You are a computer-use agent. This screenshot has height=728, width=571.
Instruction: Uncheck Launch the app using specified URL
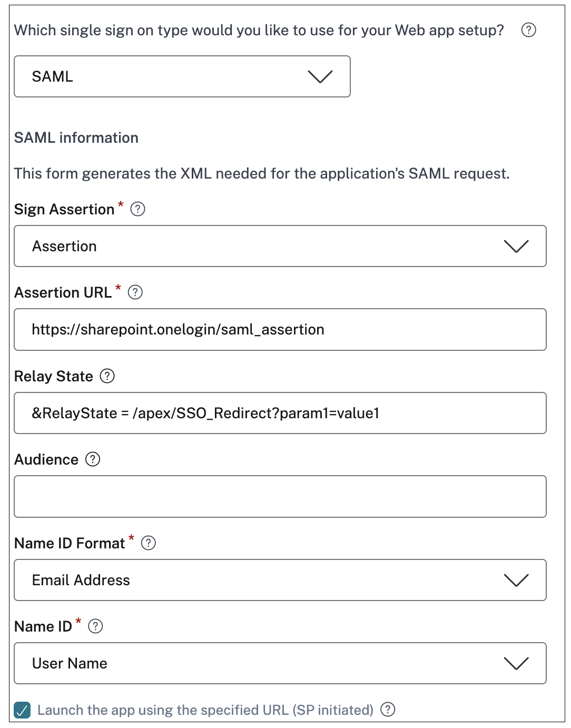pos(23,710)
